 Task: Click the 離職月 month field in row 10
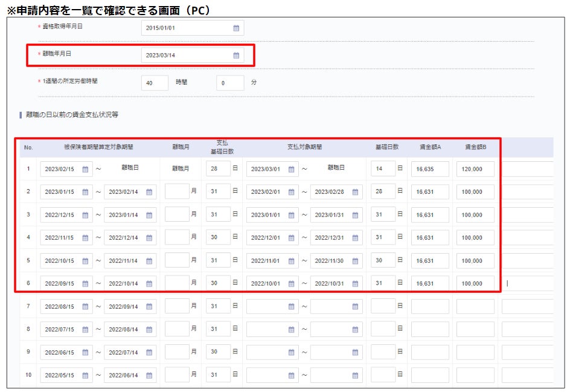tap(177, 374)
